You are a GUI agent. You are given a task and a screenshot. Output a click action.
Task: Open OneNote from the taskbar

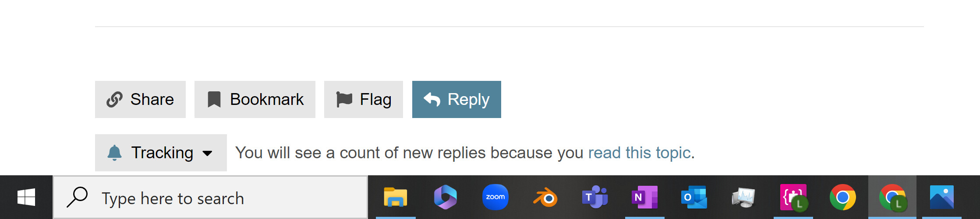point(644,197)
